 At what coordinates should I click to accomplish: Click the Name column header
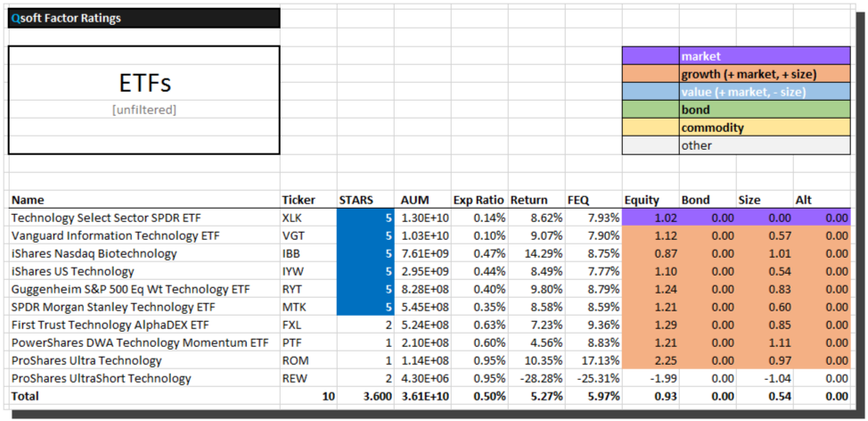coord(144,200)
